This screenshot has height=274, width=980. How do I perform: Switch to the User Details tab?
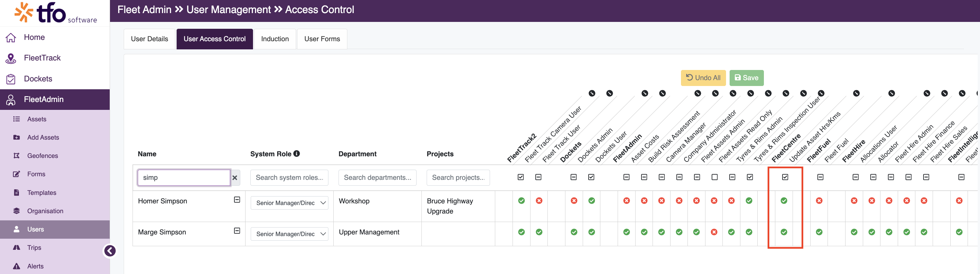coord(150,39)
